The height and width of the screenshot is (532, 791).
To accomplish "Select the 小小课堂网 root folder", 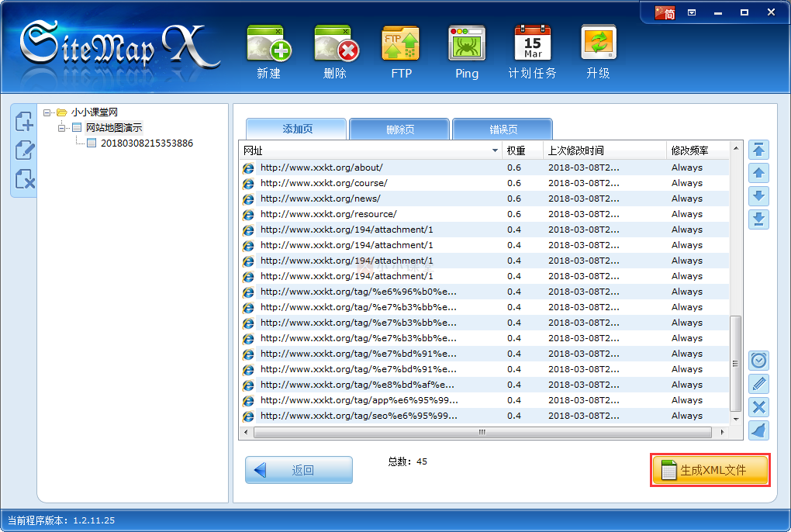I will point(95,112).
